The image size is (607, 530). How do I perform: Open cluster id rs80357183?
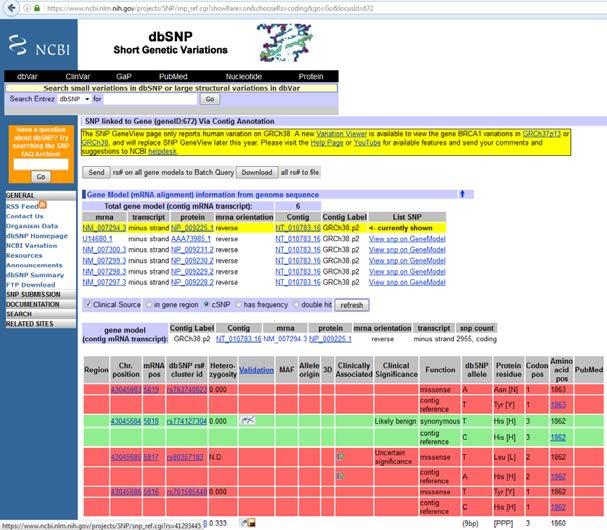185,457
